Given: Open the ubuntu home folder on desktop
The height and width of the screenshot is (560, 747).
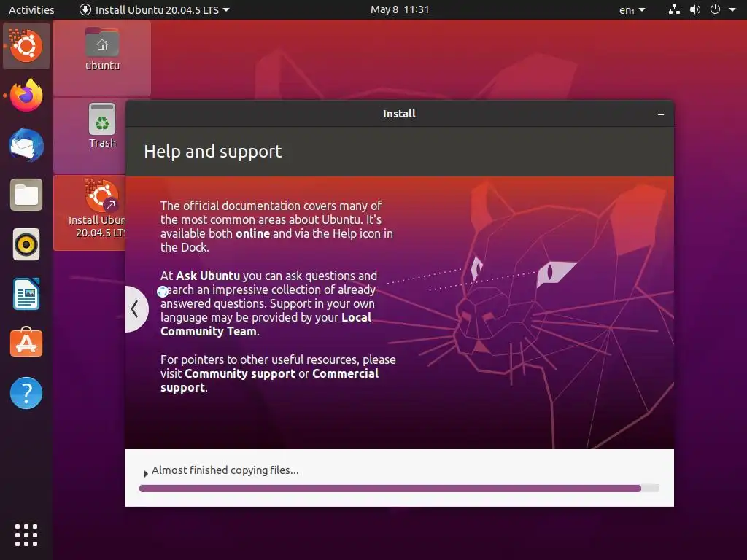Looking at the screenshot, I should coord(102,50).
